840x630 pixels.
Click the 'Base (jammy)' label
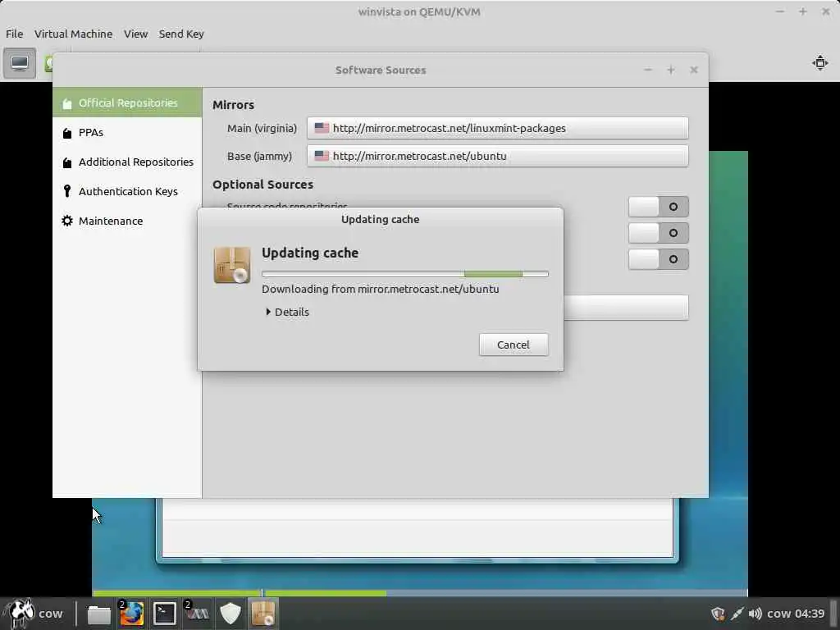[259, 157]
